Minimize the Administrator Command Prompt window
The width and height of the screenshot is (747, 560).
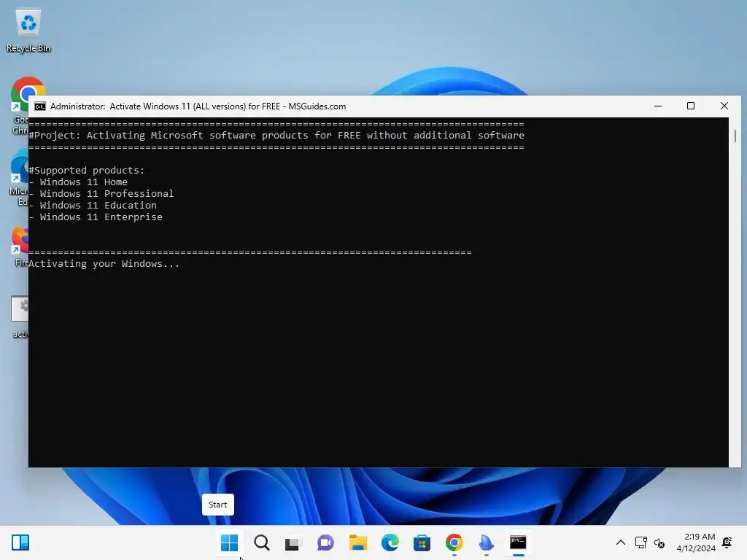[658, 106]
